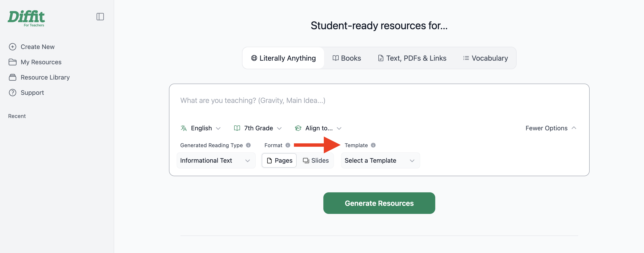644x253 pixels.
Task: Open My Resources in sidebar
Action: (35, 62)
